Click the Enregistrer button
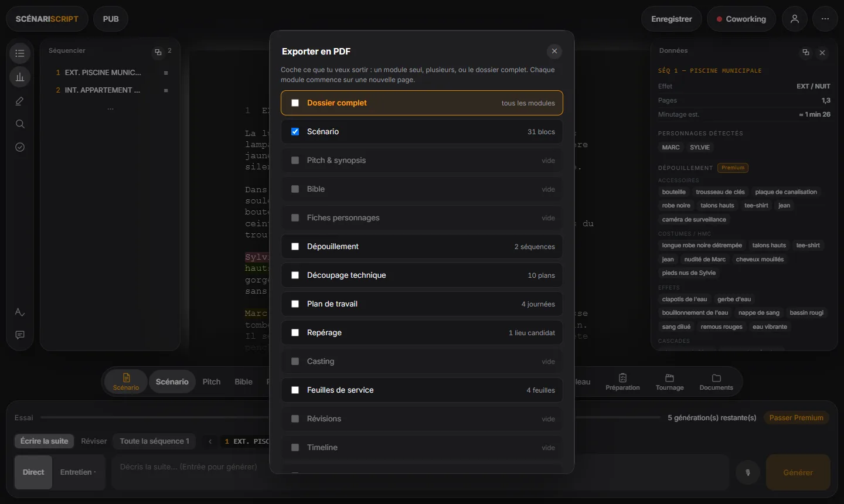Viewport: 844px width, 504px height. [x=672, y=19]
